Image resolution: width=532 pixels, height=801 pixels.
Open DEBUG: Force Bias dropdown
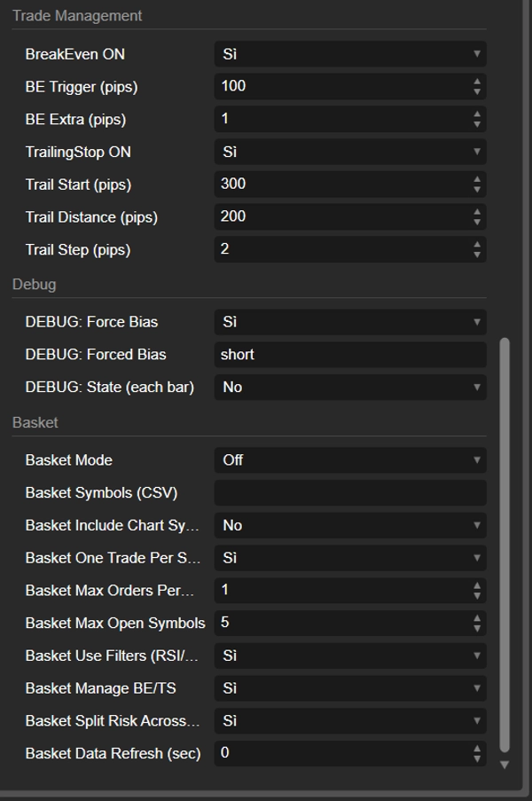click(x=350, y=322)
